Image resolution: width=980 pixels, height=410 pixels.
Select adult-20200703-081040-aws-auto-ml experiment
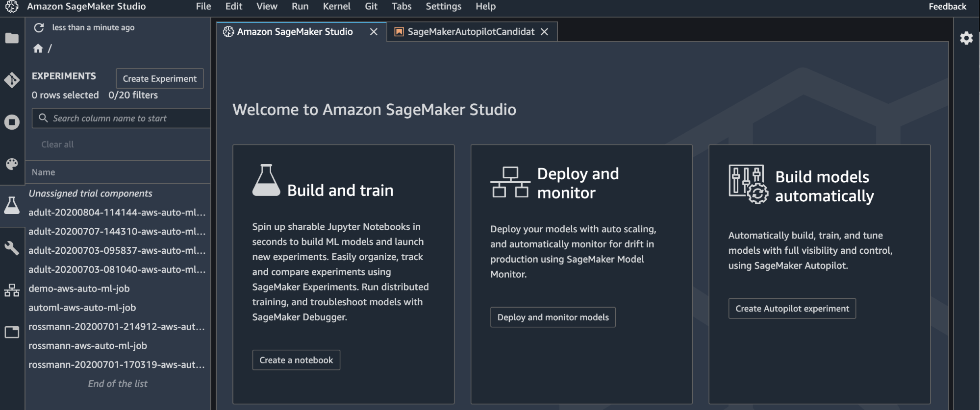point(118,269)
